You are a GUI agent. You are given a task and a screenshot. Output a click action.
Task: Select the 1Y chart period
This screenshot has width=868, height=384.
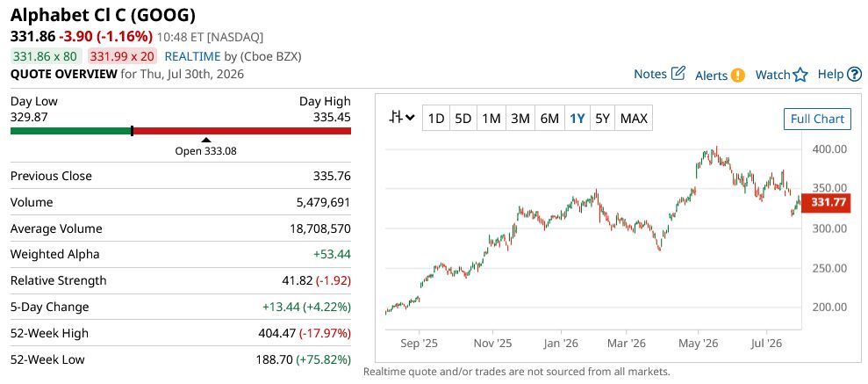coord(577,118)
